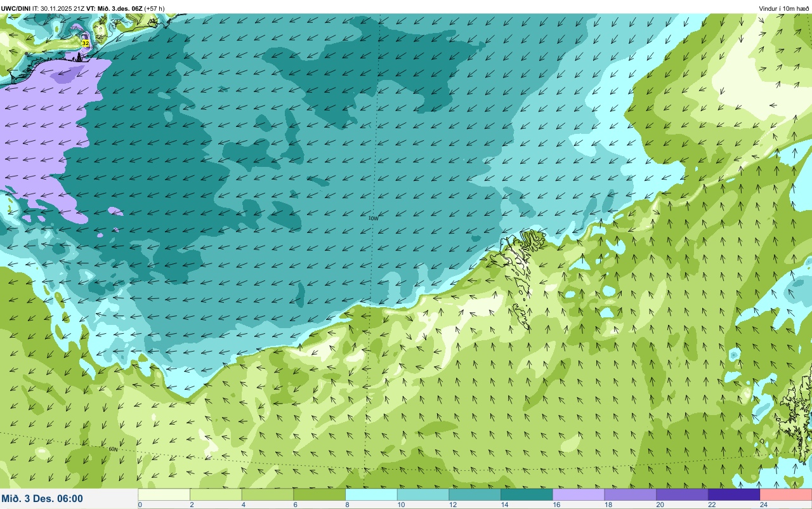The height and width of the screenshot is (509, 812).
Task: Click the dark teal 14–16 legend swatch
Action: click(527, 494)
